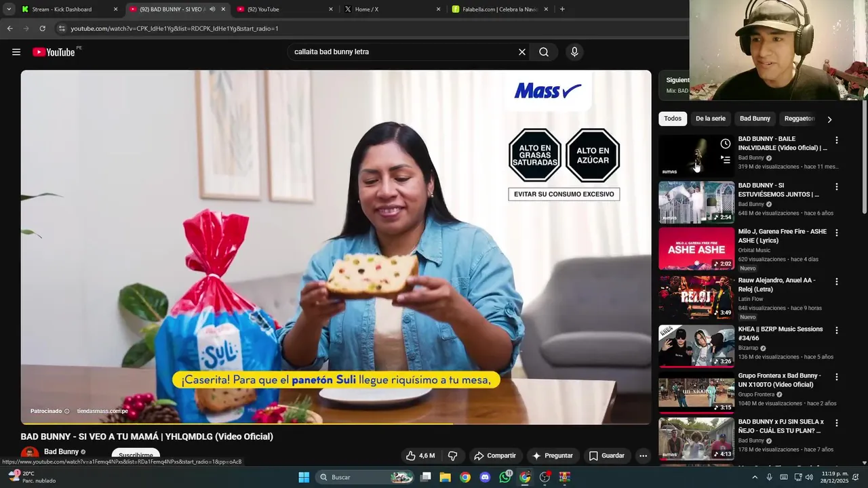Image resolution: width=868 pixels, height=488 pixels.
Task: Clear the search box with the X
Action: click(522, 52)
